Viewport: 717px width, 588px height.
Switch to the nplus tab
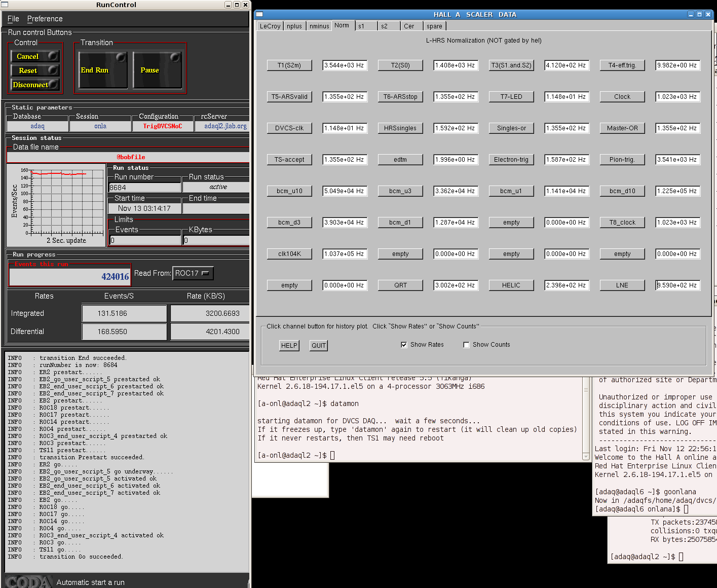[294, 26]
